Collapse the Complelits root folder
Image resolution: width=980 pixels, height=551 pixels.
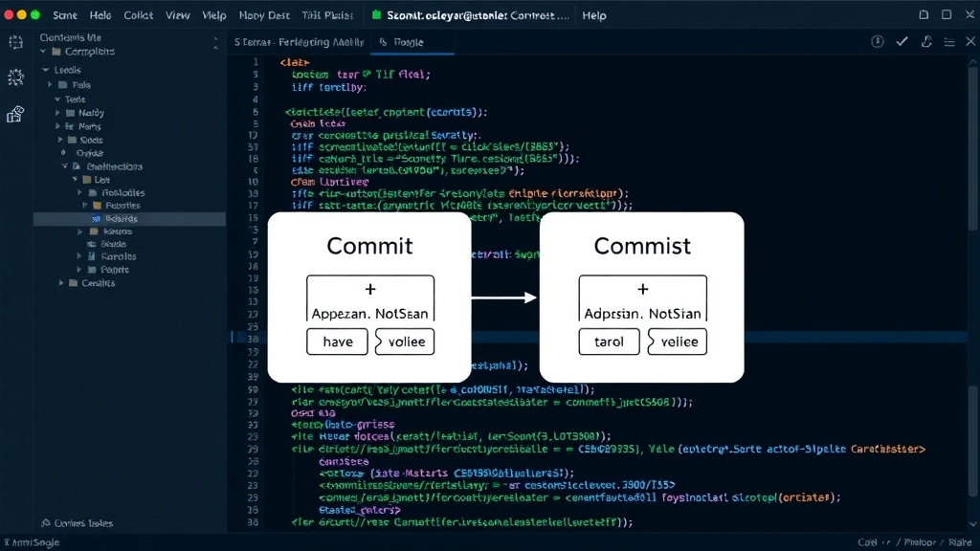click(43, 52)
